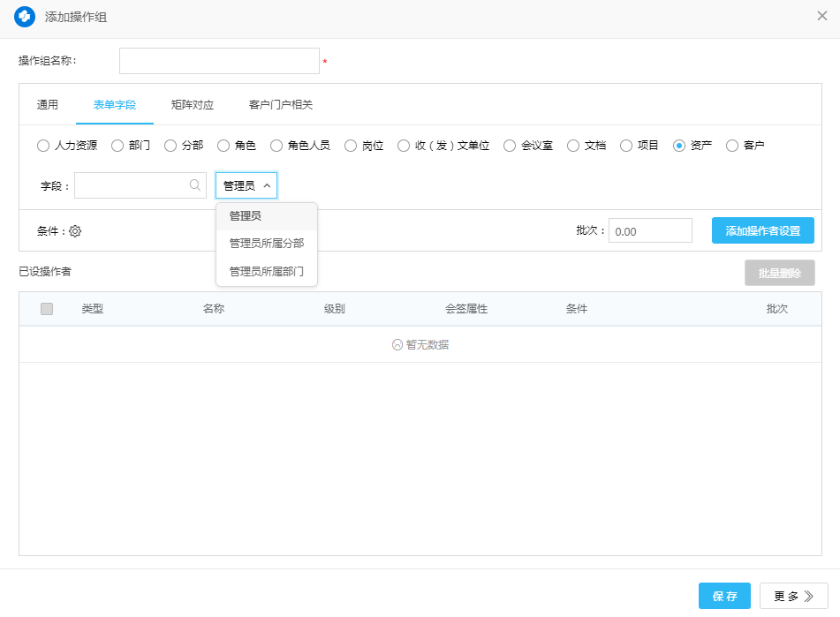Switch to the 通用 tab

coord(48,105)
